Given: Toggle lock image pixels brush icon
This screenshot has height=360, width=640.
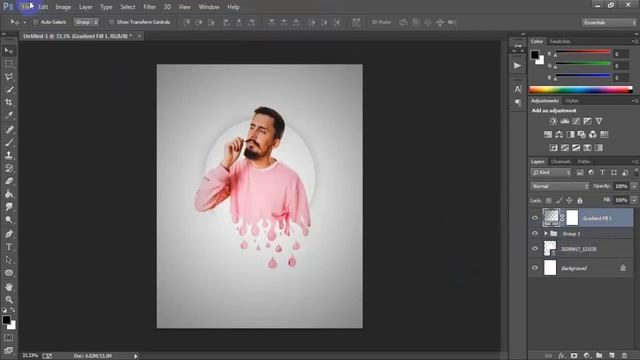Looking at the screenshot, I should pos(559,200).
